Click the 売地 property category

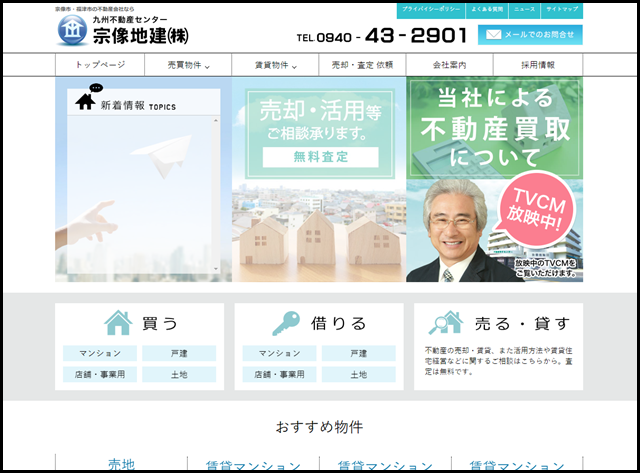tap(121, 464)
